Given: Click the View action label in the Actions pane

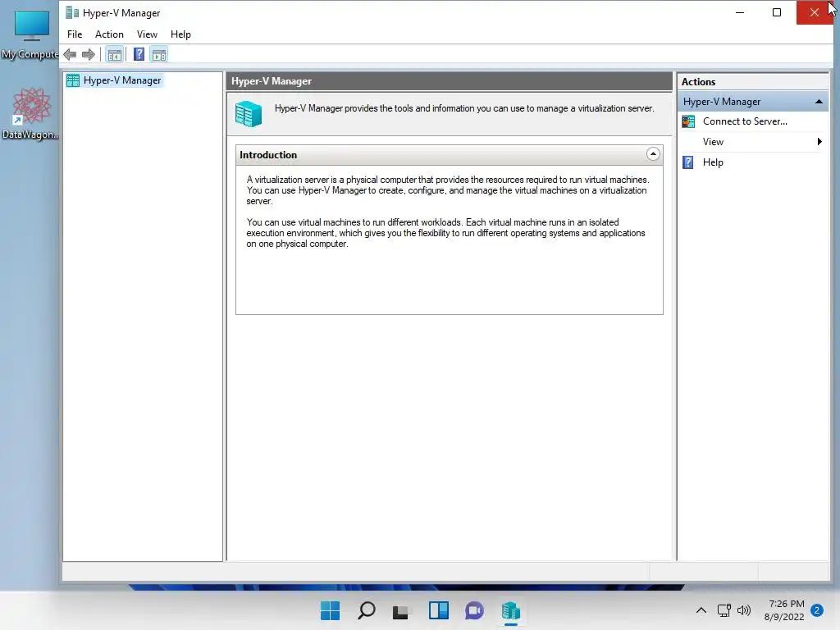Looking at the screenshot, I should click(713, 142).
